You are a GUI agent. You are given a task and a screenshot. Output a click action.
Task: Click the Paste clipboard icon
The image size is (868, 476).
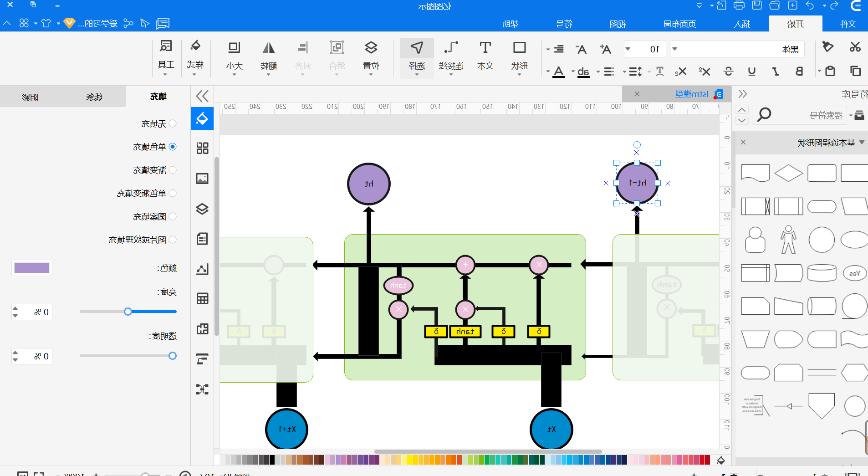point(830,71)
